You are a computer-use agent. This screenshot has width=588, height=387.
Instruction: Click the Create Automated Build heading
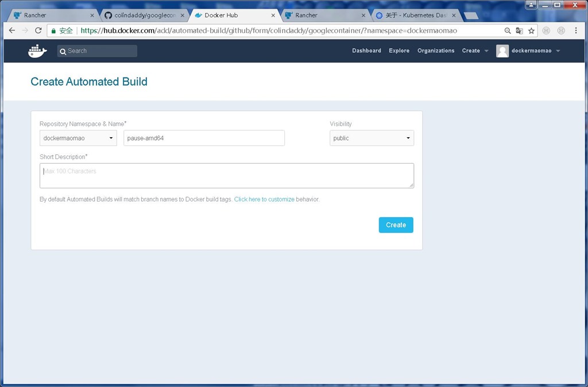89,82
